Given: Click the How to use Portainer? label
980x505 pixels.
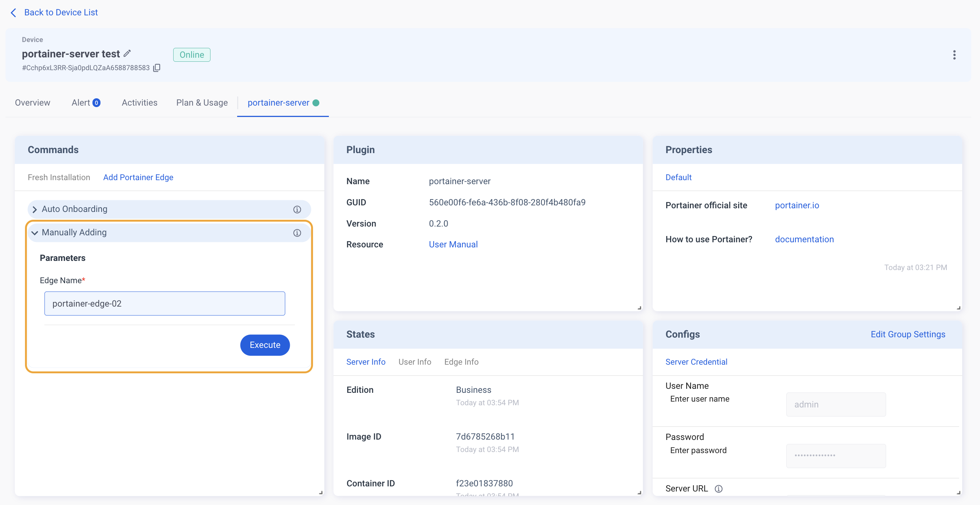Looking at the screenshot, I should click(x=709, y=239).
